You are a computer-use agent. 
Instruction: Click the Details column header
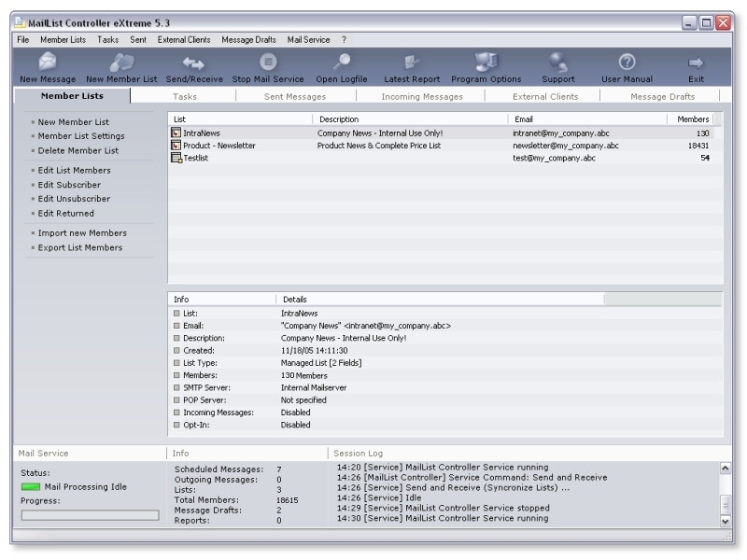(440, 299)
